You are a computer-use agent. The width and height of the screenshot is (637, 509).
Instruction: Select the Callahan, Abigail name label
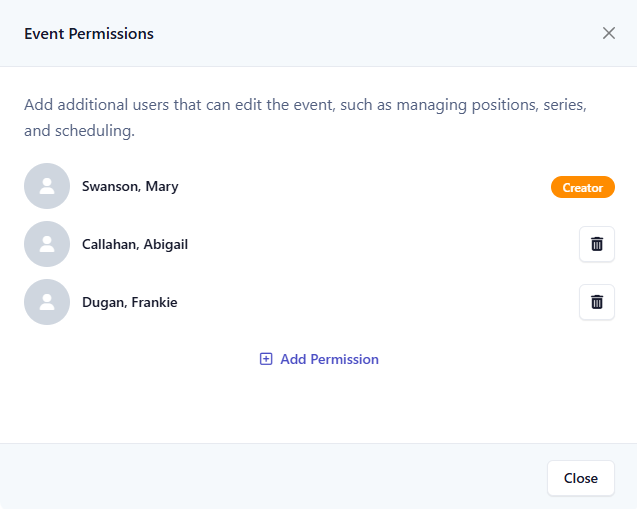pyautogui.click(x=135, y=245)
